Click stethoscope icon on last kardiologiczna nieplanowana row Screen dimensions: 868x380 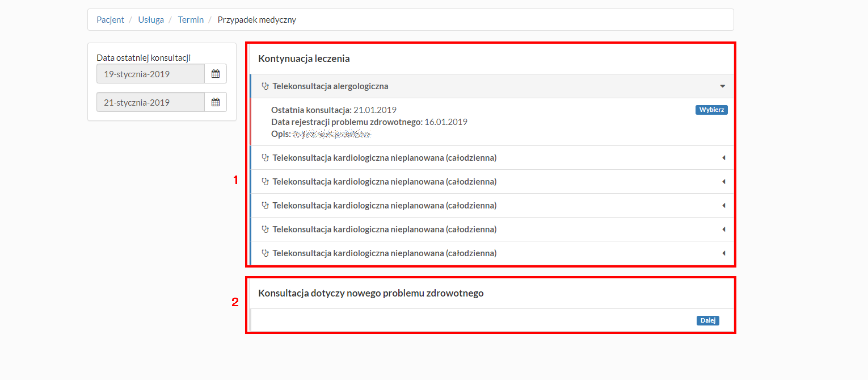click(x=265, y=253)
